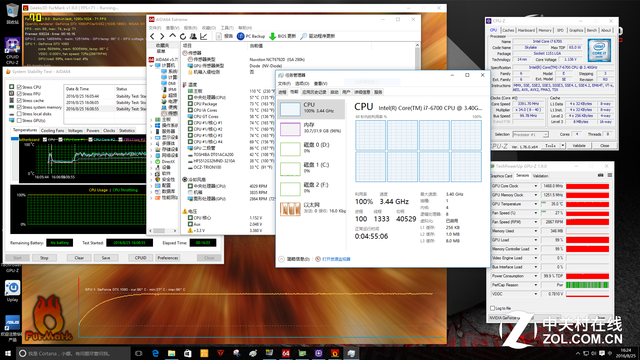Open Resource Monitor link in Task Manager
This screenshot has height=360, width=640.
point(336,259)
